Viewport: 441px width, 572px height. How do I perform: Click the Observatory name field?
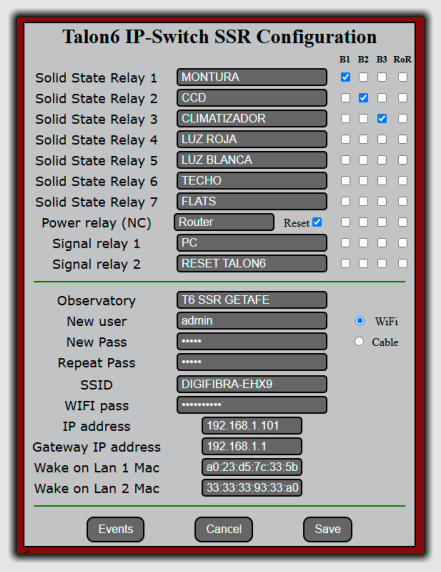click(252, 300)
